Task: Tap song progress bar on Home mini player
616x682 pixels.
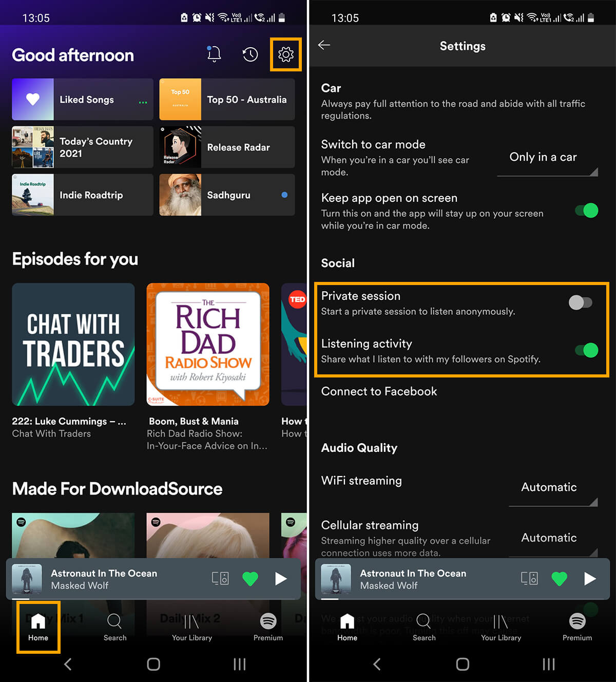Action: pyautogui.click(x=153, y=599)
